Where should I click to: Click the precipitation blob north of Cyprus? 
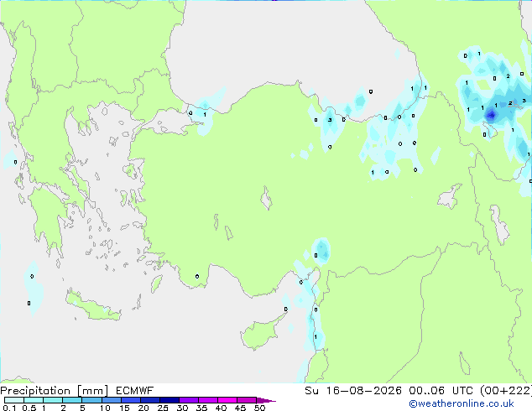321,252
